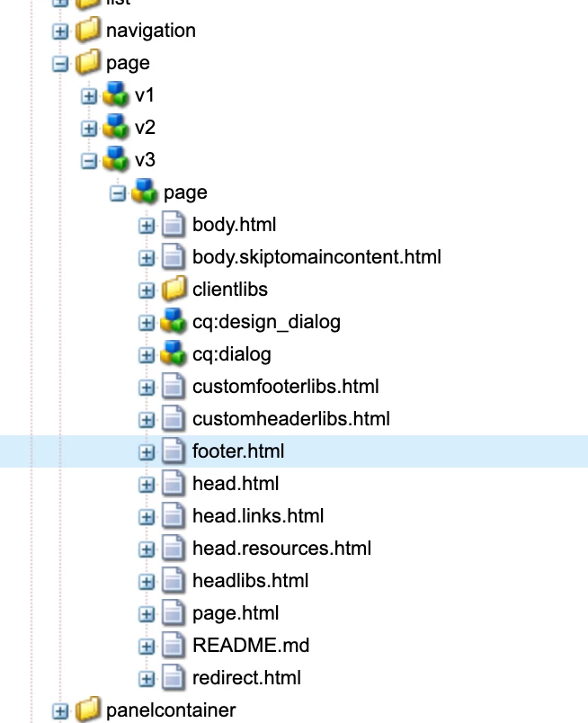Viewport: 588px width, 723px height.
Task: Click the top-level page folder icon
Action: point(87,62)
